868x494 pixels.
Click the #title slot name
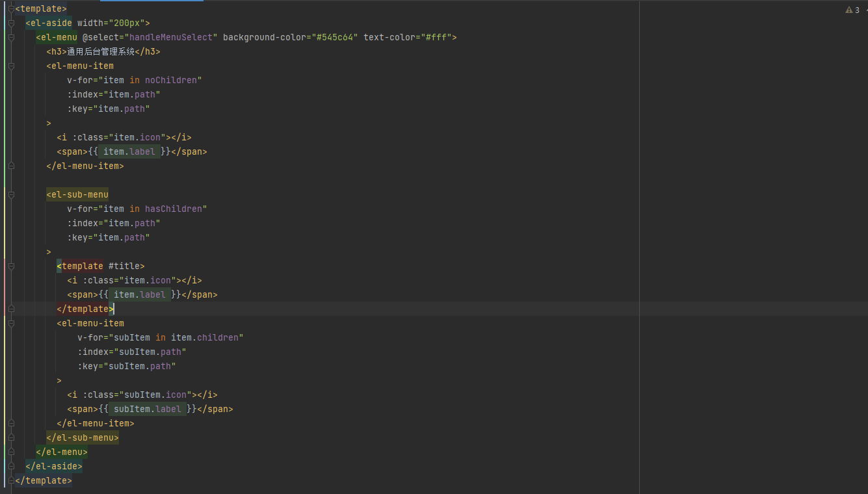click(124, 266)
